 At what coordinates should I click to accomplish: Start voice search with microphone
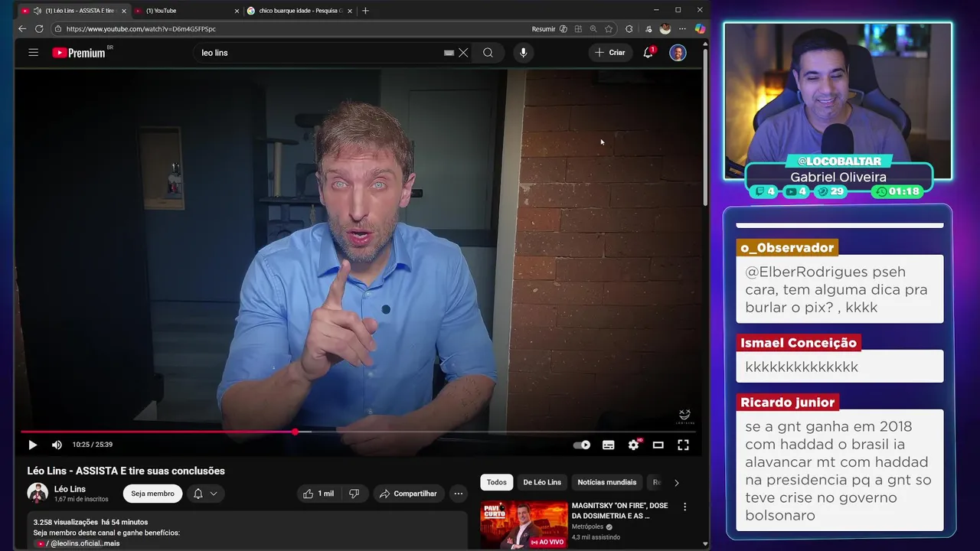click(524, 53)
